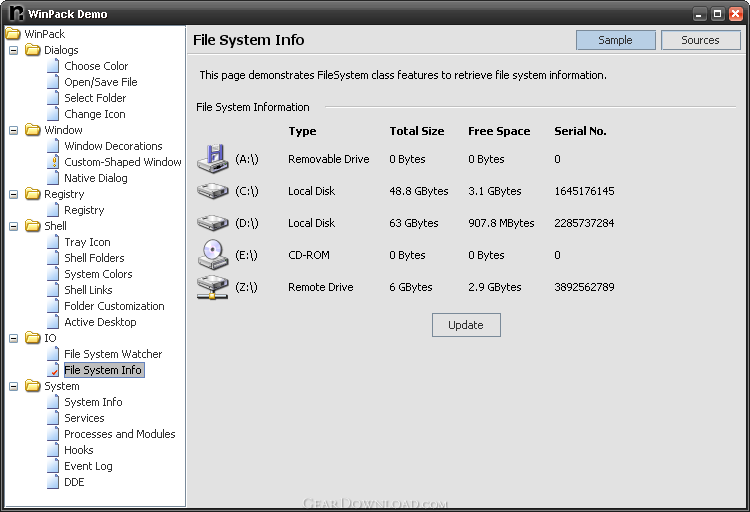Click the page icon beside Services
Viewport: 750px width, 512px height.
tap(53, 418)
